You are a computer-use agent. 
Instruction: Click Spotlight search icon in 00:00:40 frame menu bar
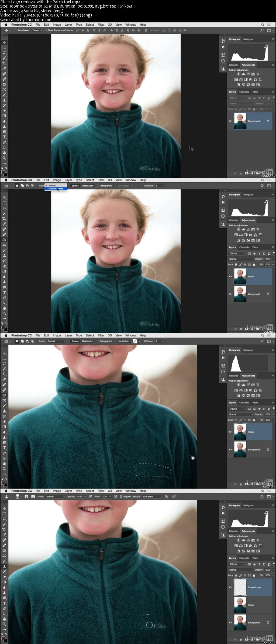pos(263,25)
